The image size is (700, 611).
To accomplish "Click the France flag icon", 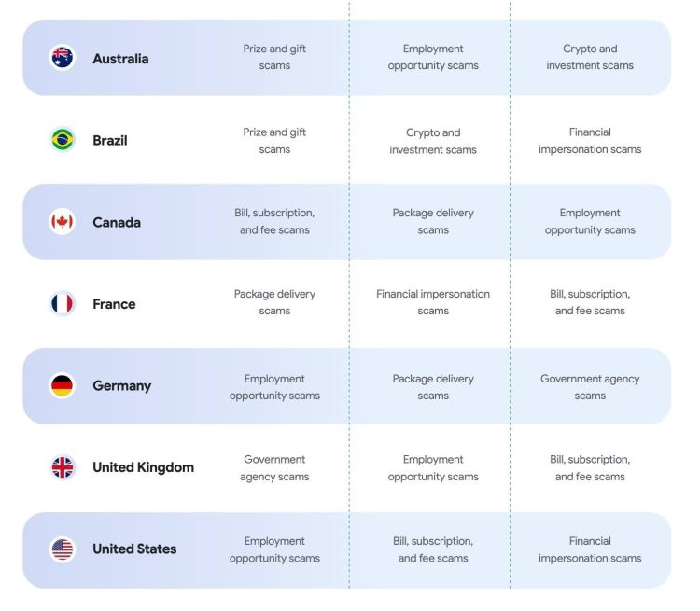I will [63, 303].
